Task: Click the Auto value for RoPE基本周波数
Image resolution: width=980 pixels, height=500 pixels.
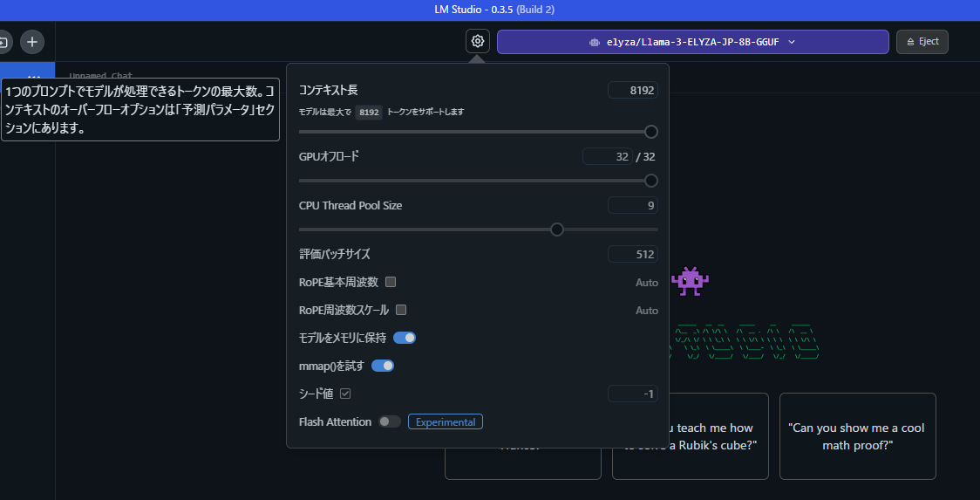Action: 647,282
